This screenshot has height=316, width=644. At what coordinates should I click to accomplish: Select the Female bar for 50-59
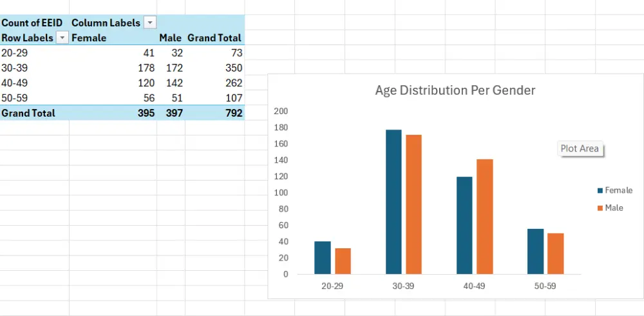pos(536,252)
